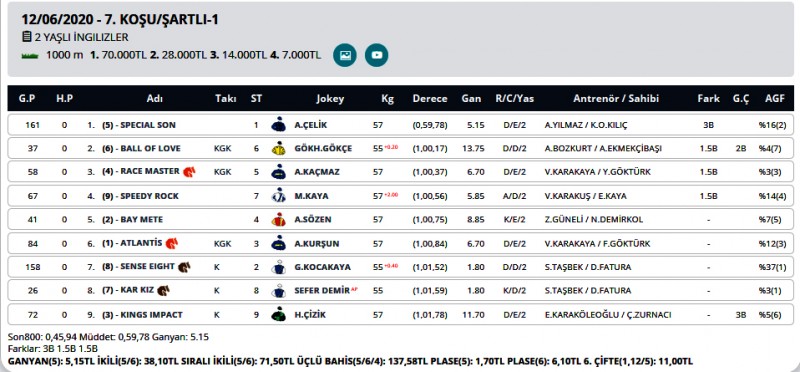
Task: Click the Jokey column header
Action: [330, 98]
